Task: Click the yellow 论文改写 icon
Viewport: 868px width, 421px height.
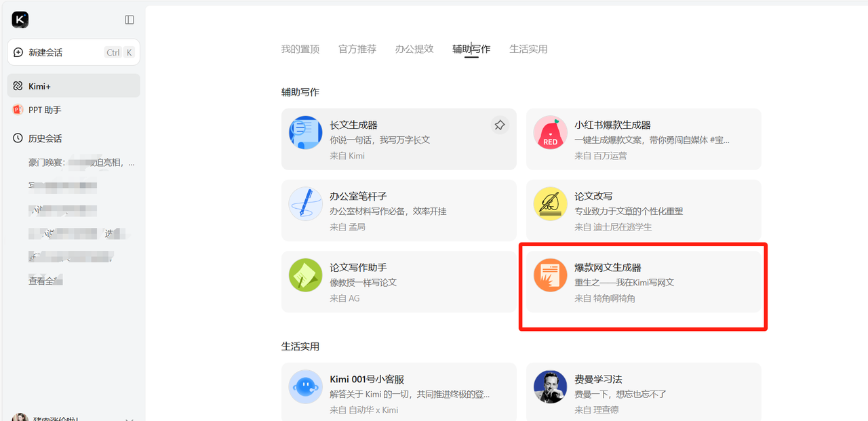Action: coord(551,203)
